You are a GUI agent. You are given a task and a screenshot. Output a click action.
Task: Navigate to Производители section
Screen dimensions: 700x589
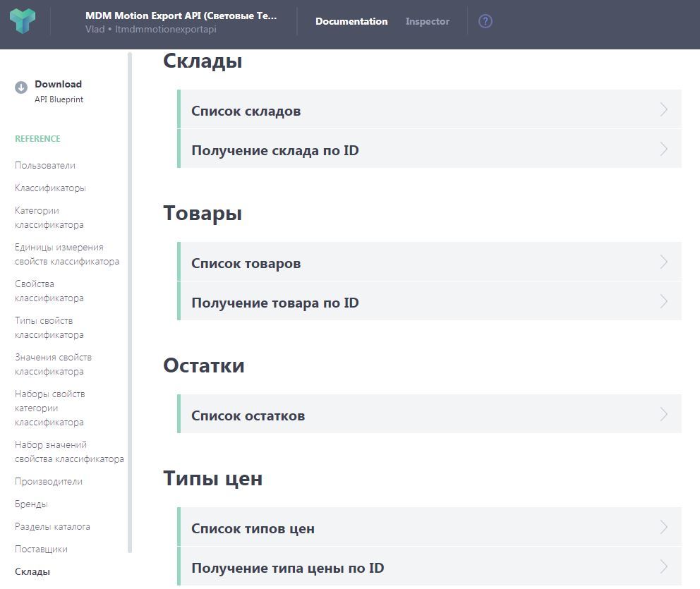tap(48, 481)
